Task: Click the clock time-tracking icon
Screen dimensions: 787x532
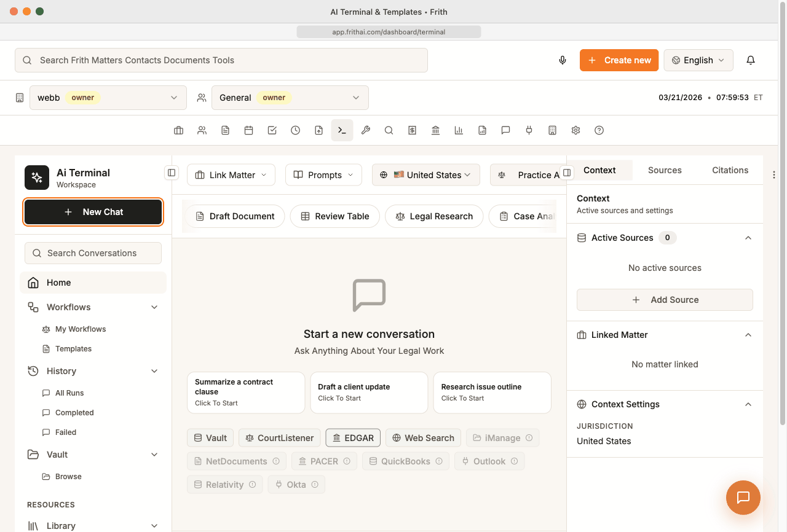Action: [x=295, y=130]
